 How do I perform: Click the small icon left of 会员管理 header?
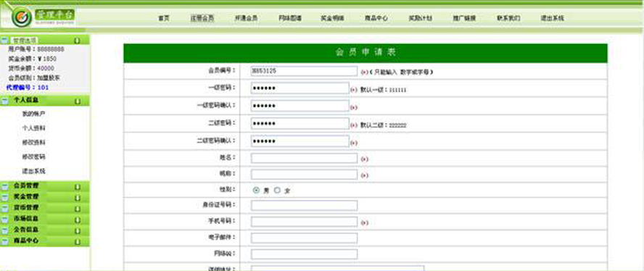(4, 186)
